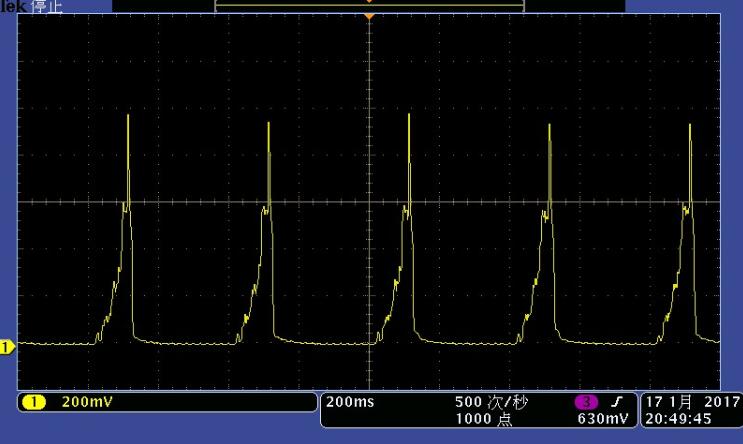Click the first waveform peak on the left
This screenshot has width=743, height=444.
(128, 117)
